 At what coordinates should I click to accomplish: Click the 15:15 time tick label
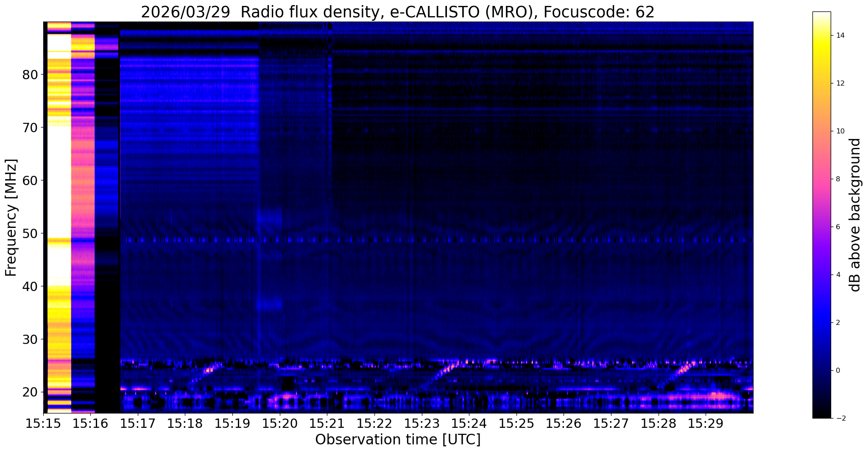coord(43,423)
